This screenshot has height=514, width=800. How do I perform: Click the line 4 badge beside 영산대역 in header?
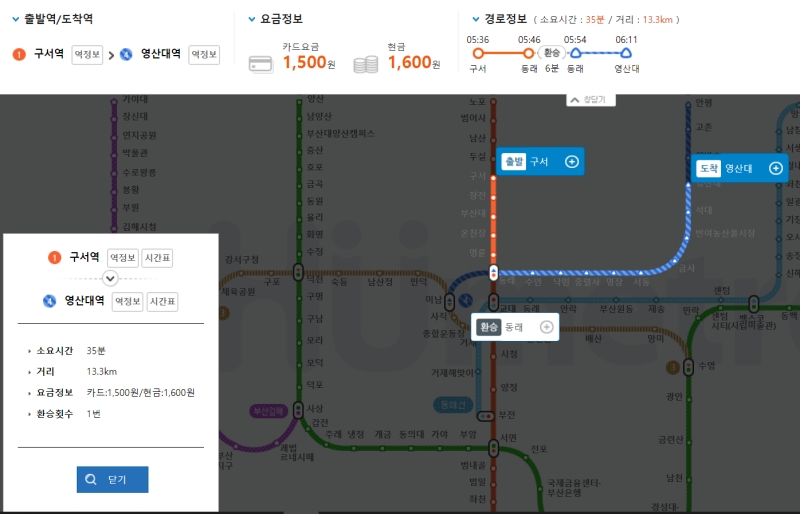click(126, 54)
